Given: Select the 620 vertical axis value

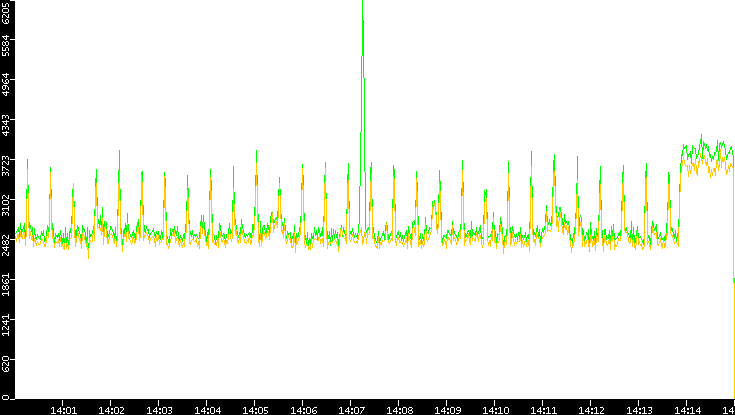Looking at the screenshot, I should pos(6,365).
